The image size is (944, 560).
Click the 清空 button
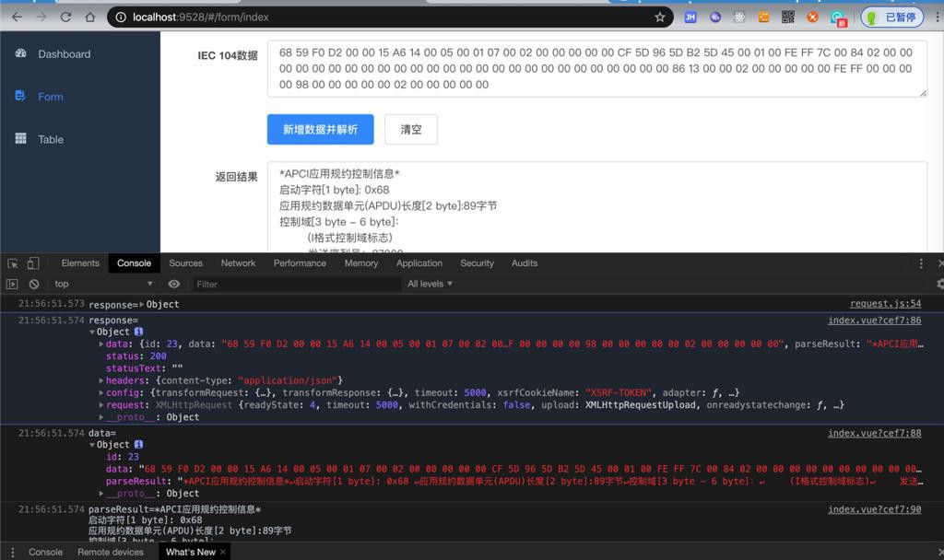pyautogui.click(x=411, y=129)
